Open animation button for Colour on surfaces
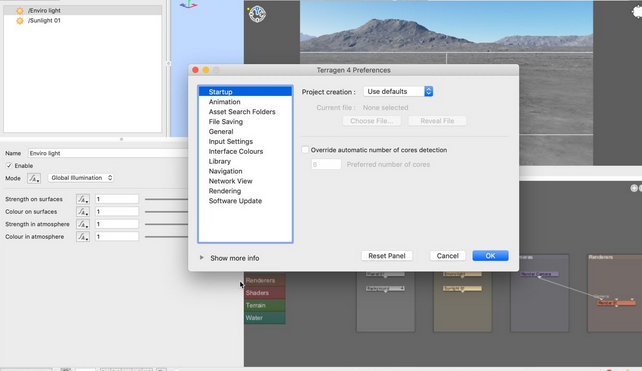This screenshot has width=642, height=371. [x=83, y=212]
